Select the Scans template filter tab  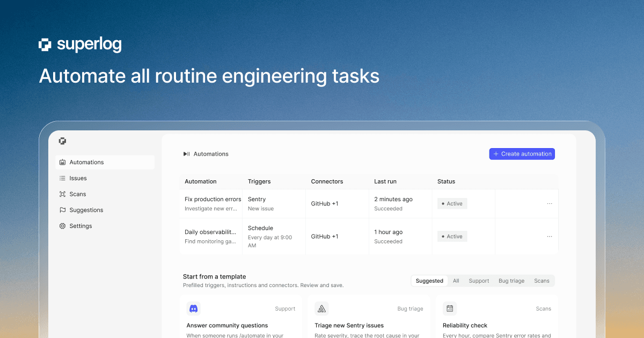pos(541,281)
